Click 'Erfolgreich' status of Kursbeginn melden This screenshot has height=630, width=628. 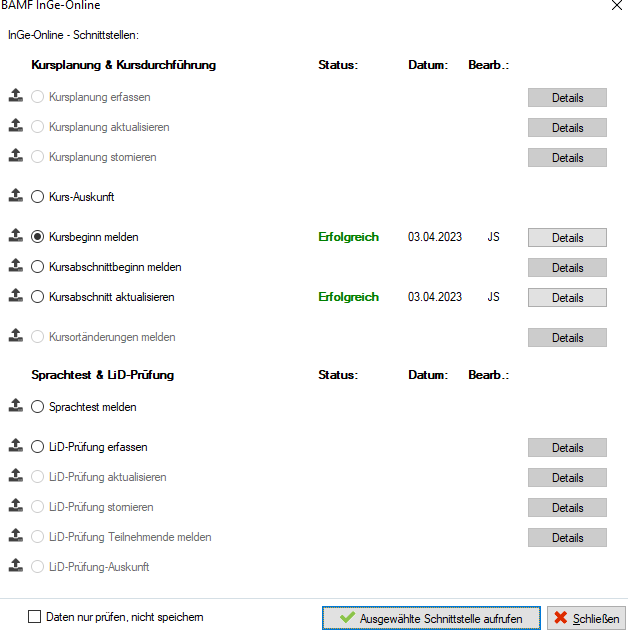[x=348, y=237]
